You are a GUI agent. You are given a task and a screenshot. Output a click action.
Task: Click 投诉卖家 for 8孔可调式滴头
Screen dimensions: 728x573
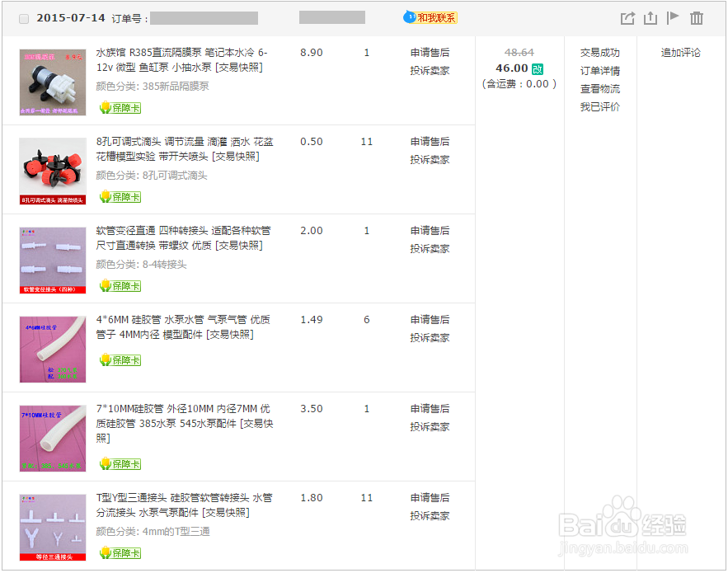coord(430,160)
